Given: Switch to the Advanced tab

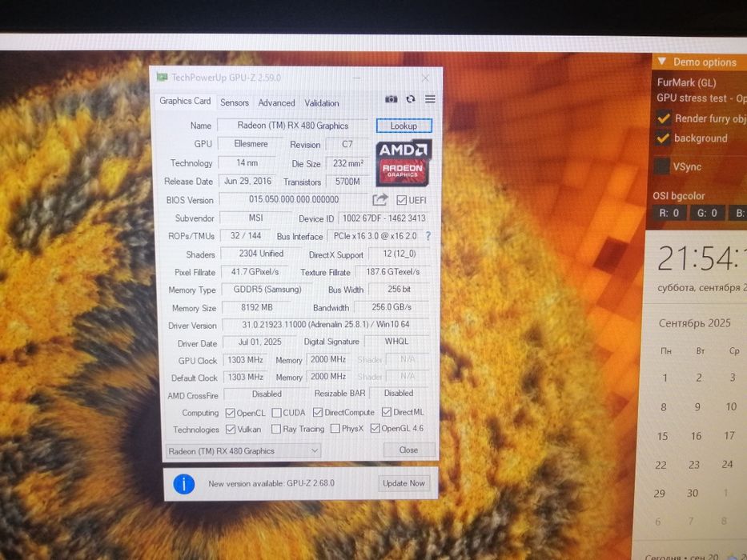Looking at the screenshot, I should (x=276, y=102).
